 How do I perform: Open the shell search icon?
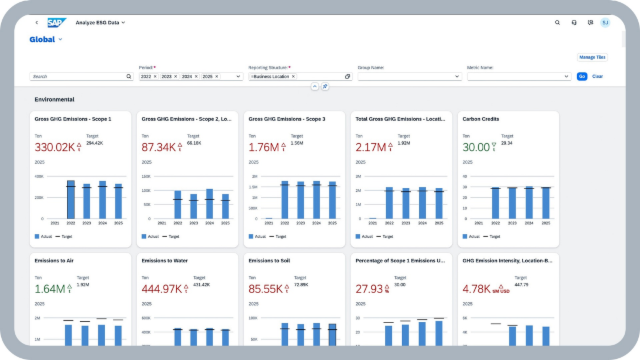pos(557,22)
